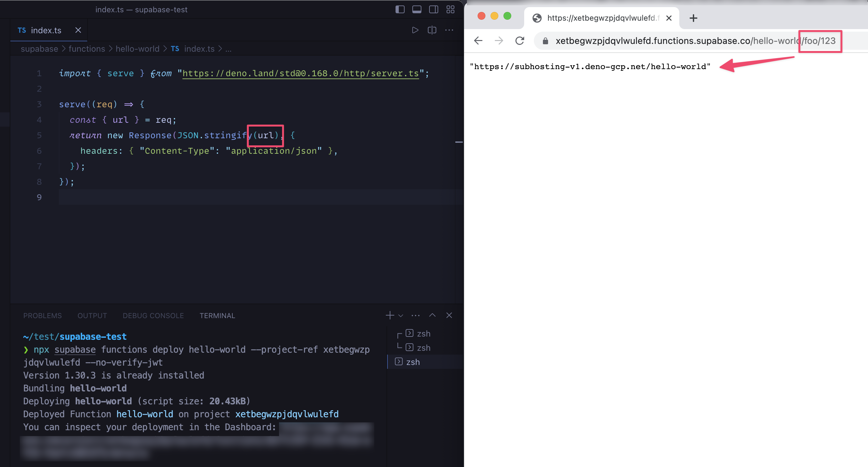
Task: Split the editor using the split icon
Action: coord(432,30)
